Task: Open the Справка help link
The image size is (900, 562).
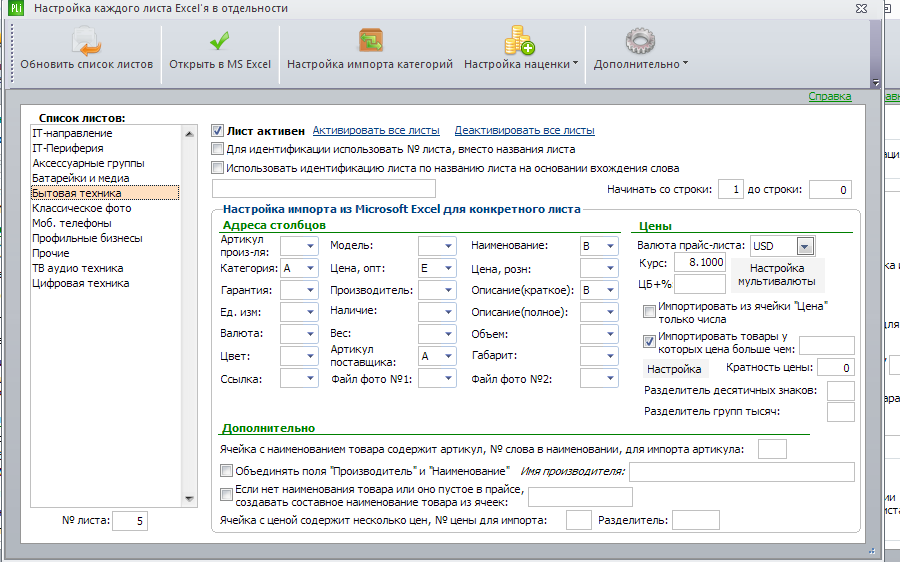Action: [829, 96]
